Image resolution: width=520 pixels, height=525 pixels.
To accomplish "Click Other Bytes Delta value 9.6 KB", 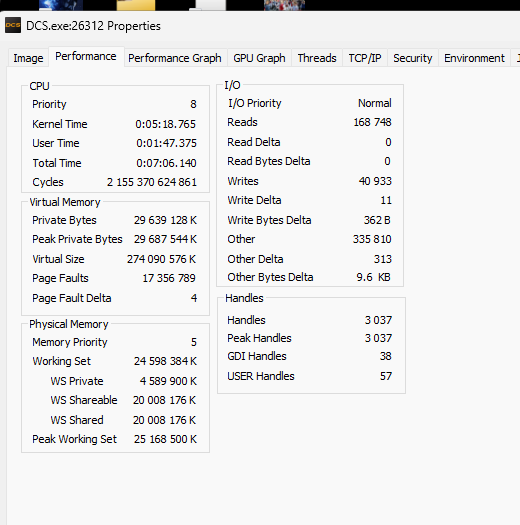I will (373, 277).
